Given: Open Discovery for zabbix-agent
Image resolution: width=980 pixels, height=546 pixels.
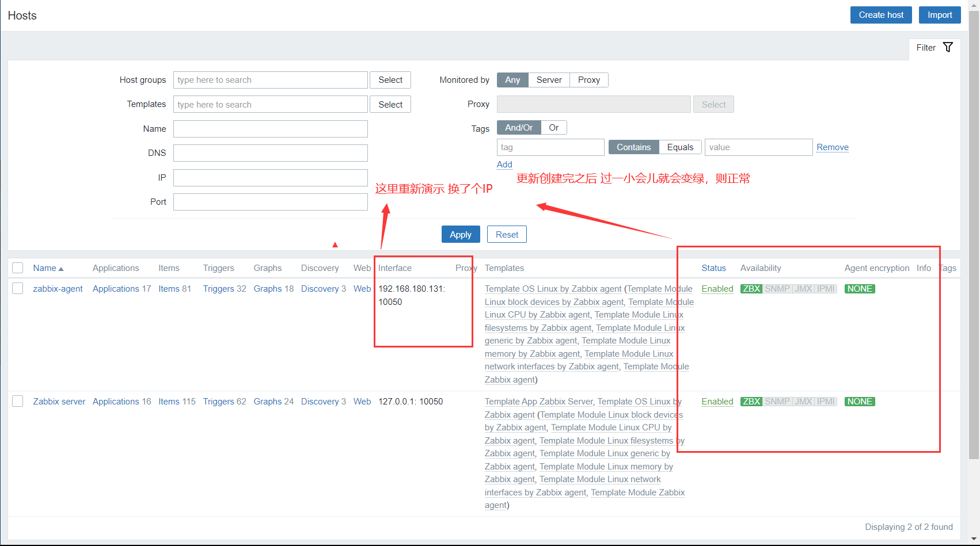Looking at the screenshot, I should (x=320, y=289).
